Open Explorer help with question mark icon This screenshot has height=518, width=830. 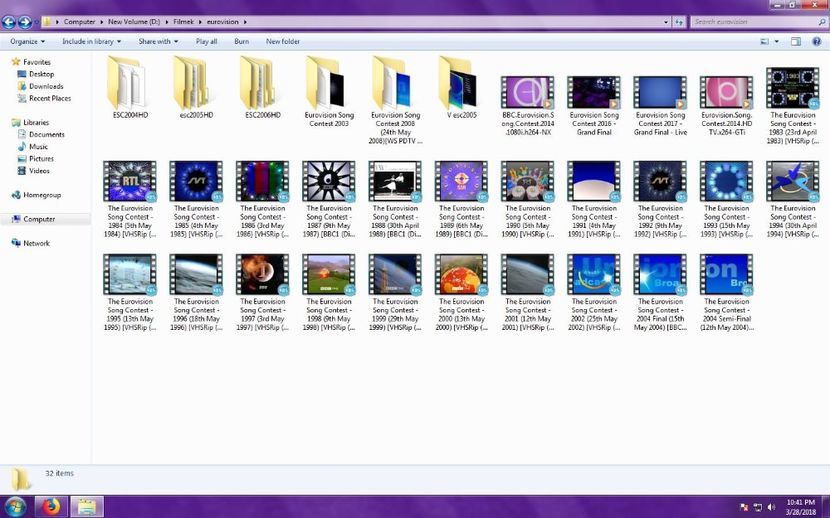tap(815, 41)
